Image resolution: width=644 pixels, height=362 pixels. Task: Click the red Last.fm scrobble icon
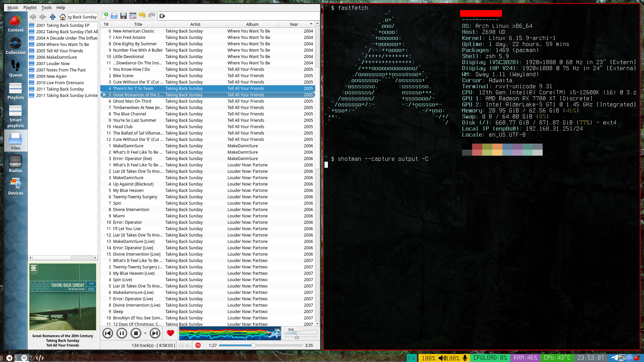click(198, 345)
